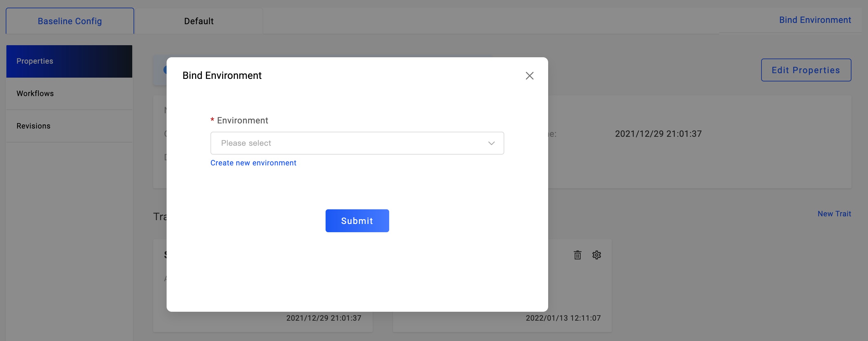Viewport: 868px width, 341px height.
Task: Click the New Trait link
Action: coord(834,214)
